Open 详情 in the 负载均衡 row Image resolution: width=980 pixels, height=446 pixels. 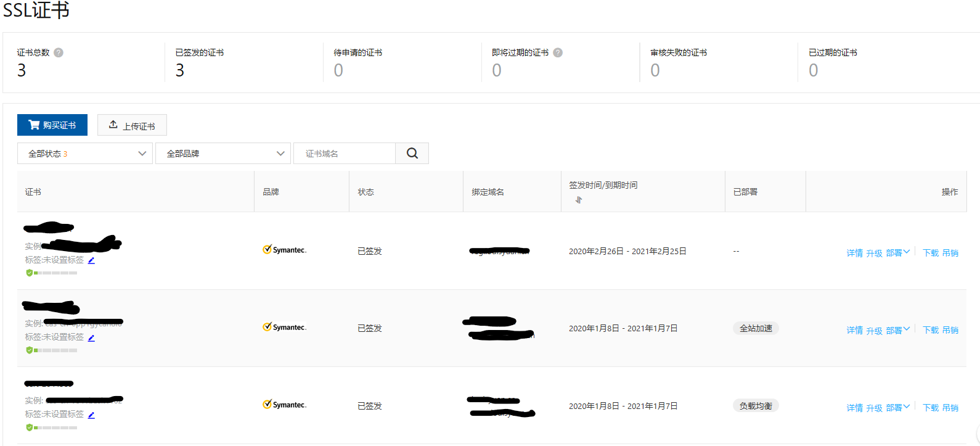(854, 408)
